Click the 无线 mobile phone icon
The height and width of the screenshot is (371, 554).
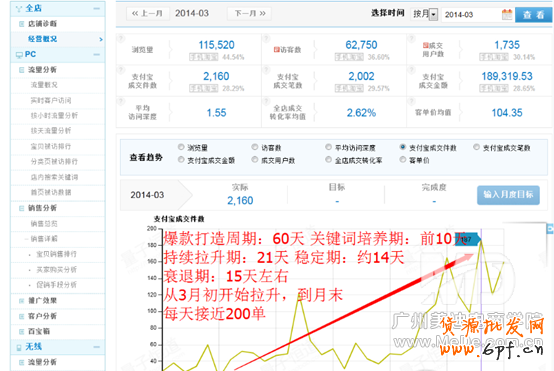click(19, 348)
